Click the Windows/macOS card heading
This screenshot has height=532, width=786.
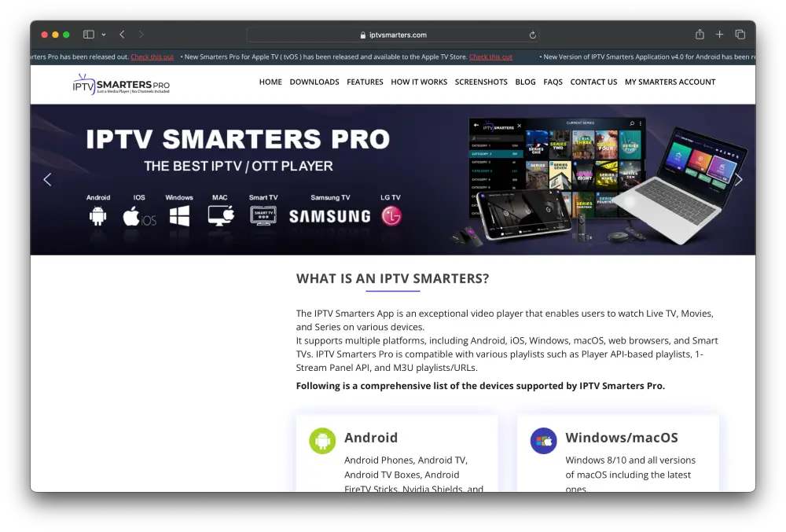tap(622, 438)
